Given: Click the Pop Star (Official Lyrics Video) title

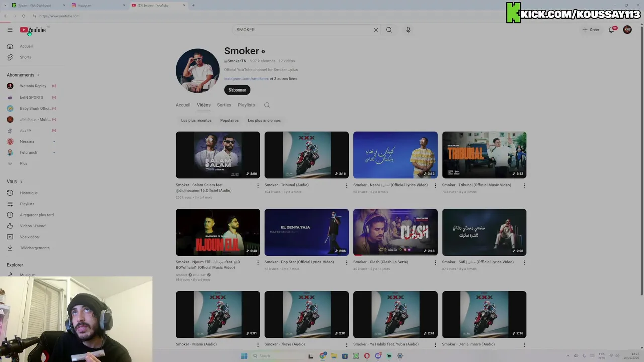Looking at the screenshot, I should (299, 262).
